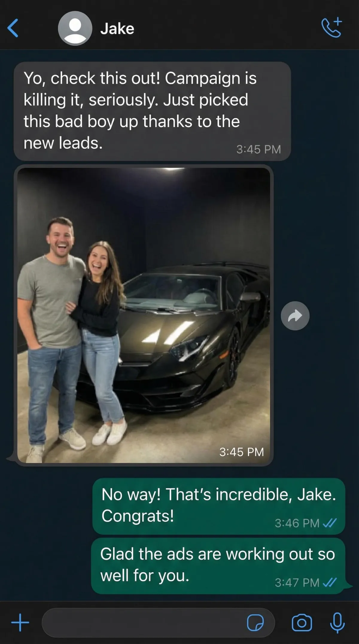Tap the contact name Jake in header
Screen dimensions: 359x644
(x=117, y=29)
